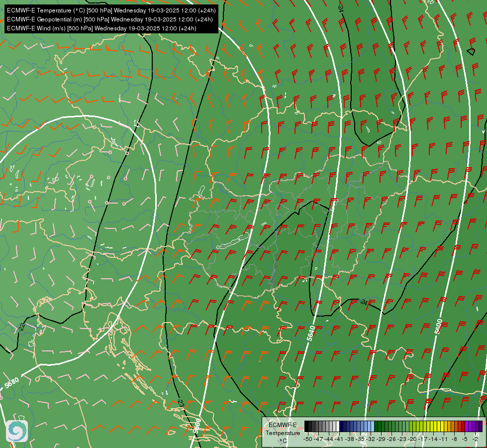The image size is (487, 448).
Task: Pick the black swatch above -50
Action: point(306,426)
